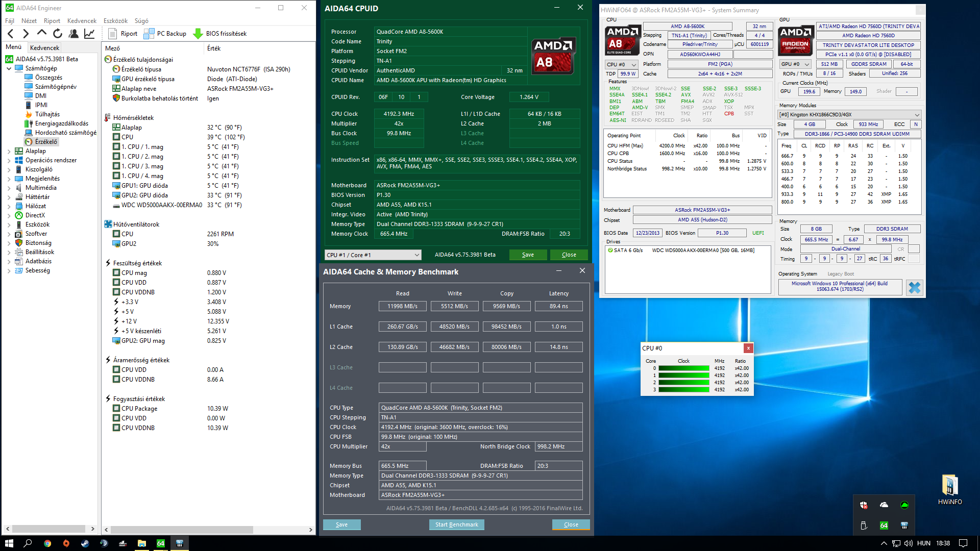
Task: Open the user icon in AIDA64 toolbar
Action: click(73, 34)
